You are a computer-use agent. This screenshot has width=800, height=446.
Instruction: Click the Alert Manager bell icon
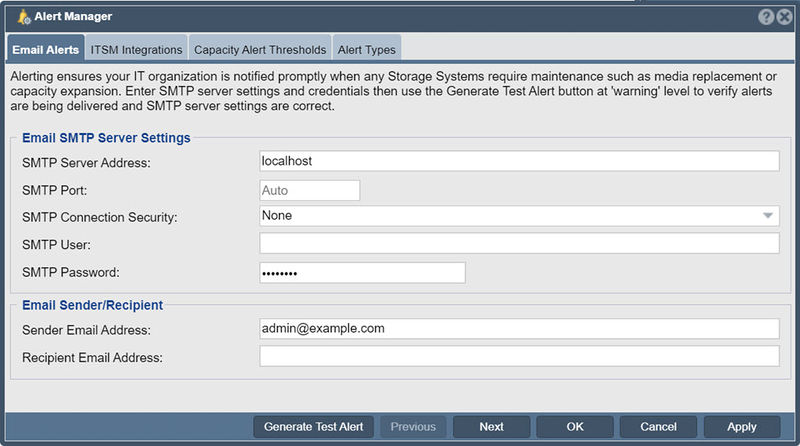click(x=23, y=17)
